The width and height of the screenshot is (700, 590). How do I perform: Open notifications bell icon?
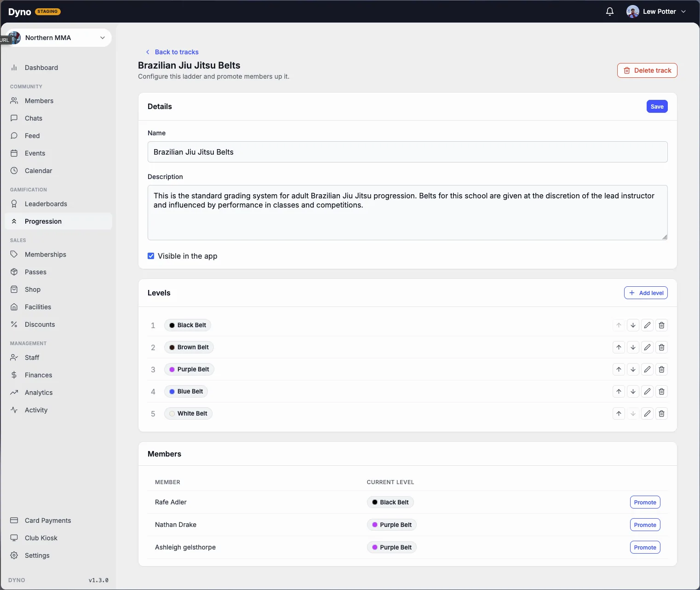click(x=610, y=12)
